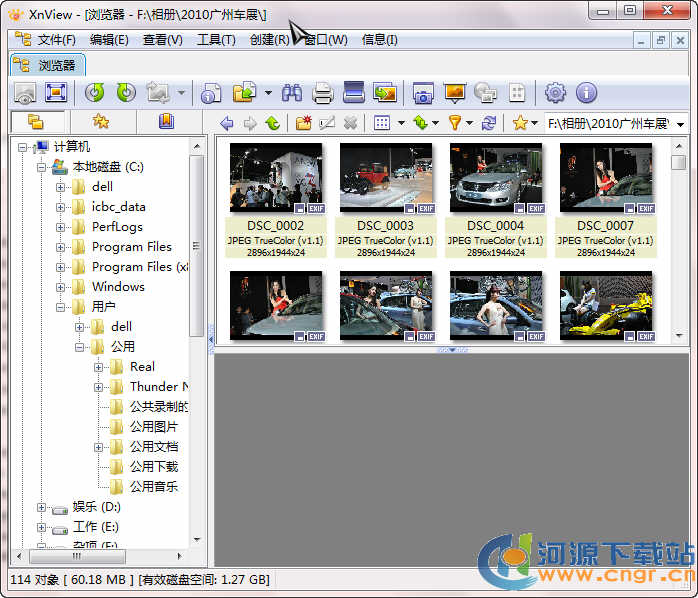This screenshot has width=698, height=598.
Task: Expand the 娱乐 (D:) drive node
Action: click(x=42, y=507)
